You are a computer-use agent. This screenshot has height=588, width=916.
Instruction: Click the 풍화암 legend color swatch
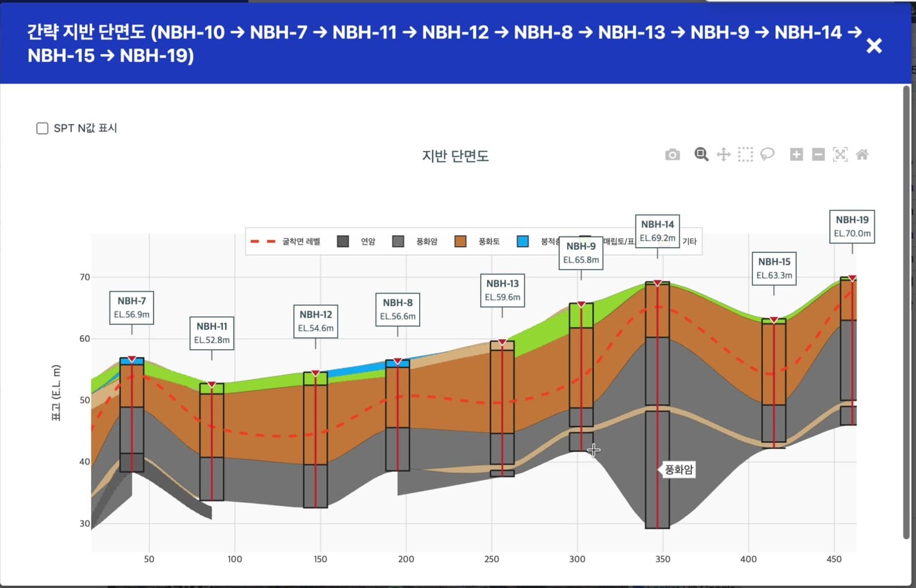(x=398, y=242)
